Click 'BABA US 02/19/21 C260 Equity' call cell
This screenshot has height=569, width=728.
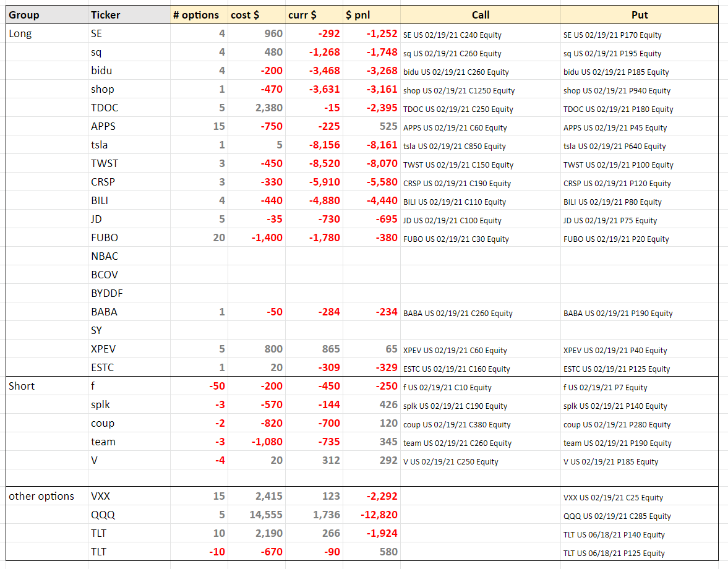(x=481, y=312)
